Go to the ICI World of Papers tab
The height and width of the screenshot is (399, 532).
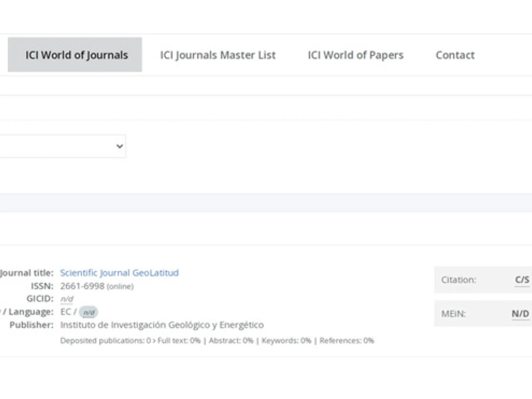click(355, 55)
